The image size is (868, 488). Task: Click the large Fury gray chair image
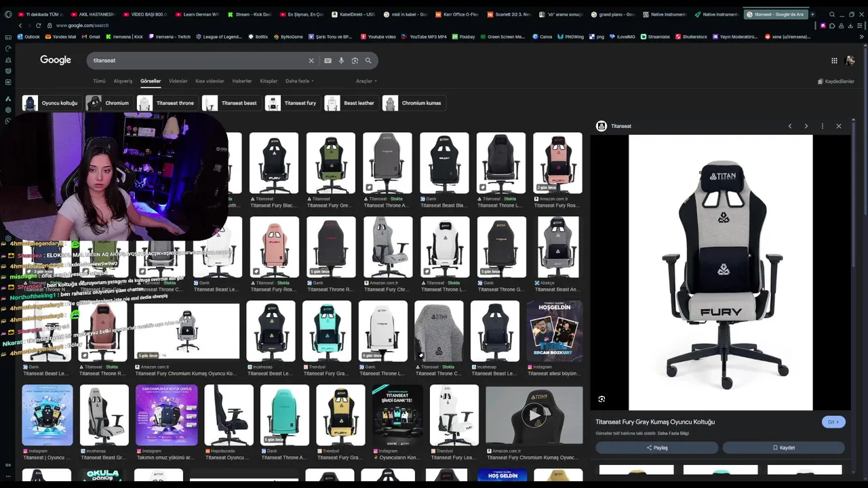pos(720,272)
